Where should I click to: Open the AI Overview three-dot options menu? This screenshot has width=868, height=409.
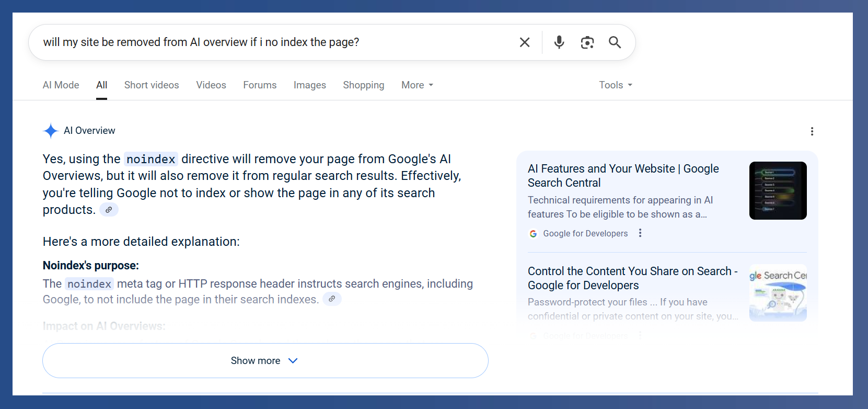tap(812, 131)
